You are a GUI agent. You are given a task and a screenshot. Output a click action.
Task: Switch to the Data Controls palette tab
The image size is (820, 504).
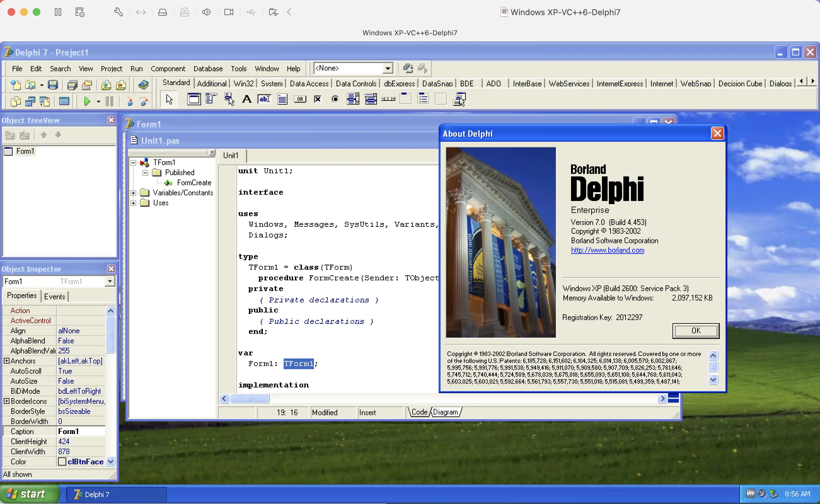pyautogui.click(x=356, y=83)
